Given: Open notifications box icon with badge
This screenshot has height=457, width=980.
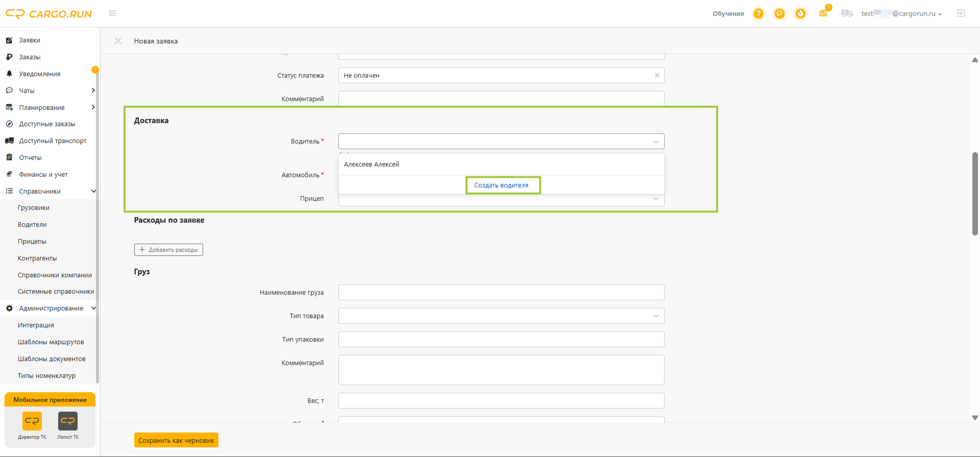Looking at the screenshot, I should tap(824, 12).
